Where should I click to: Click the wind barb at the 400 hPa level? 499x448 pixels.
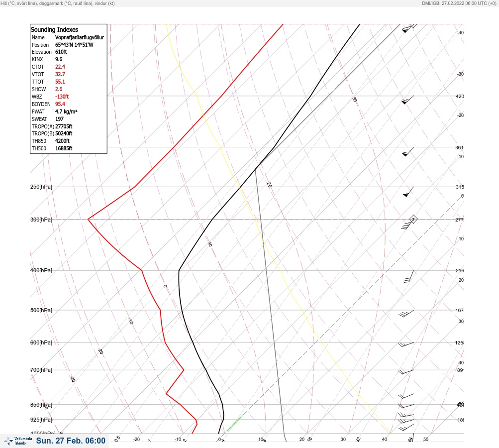pyautogui.click(x=409, y=276)
